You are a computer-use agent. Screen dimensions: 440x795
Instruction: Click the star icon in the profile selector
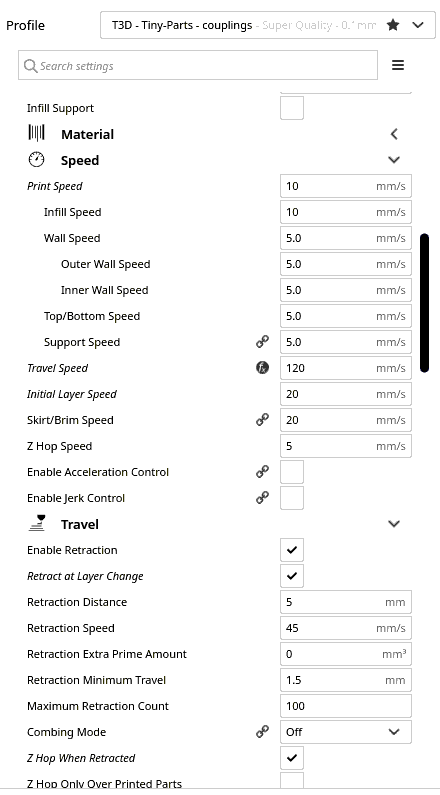pos(393,25)
